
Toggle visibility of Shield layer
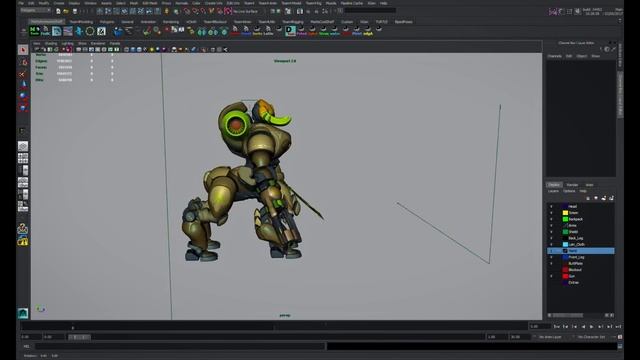point(551,232)
